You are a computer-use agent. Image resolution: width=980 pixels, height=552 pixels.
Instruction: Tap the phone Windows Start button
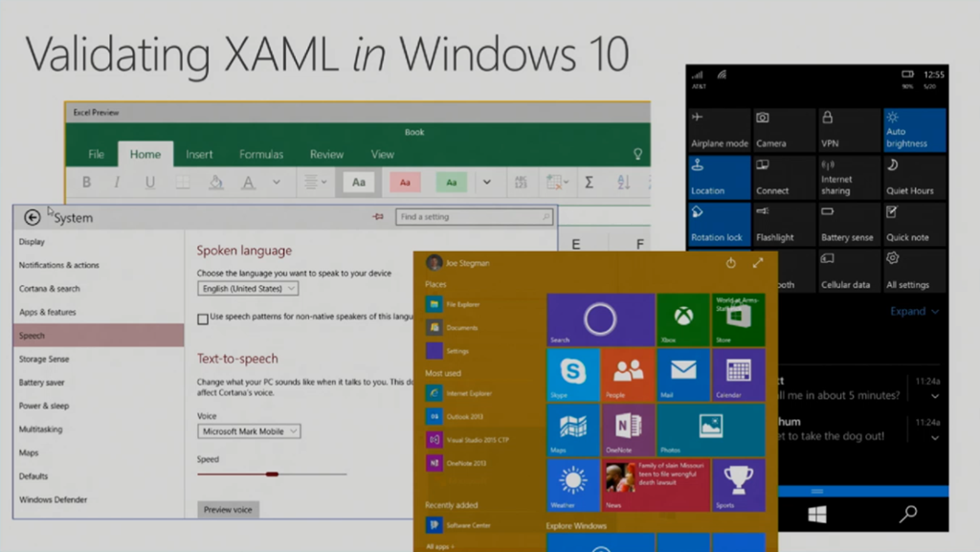click(x=817, y=515)
